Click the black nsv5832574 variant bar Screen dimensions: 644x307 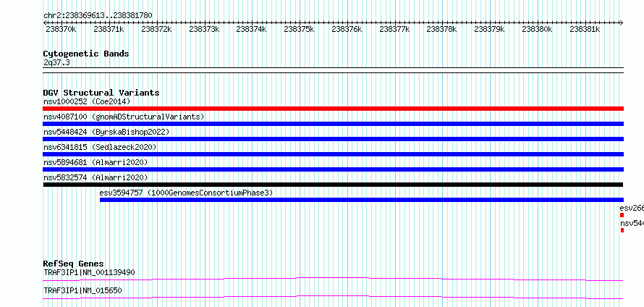click(333, 185)
